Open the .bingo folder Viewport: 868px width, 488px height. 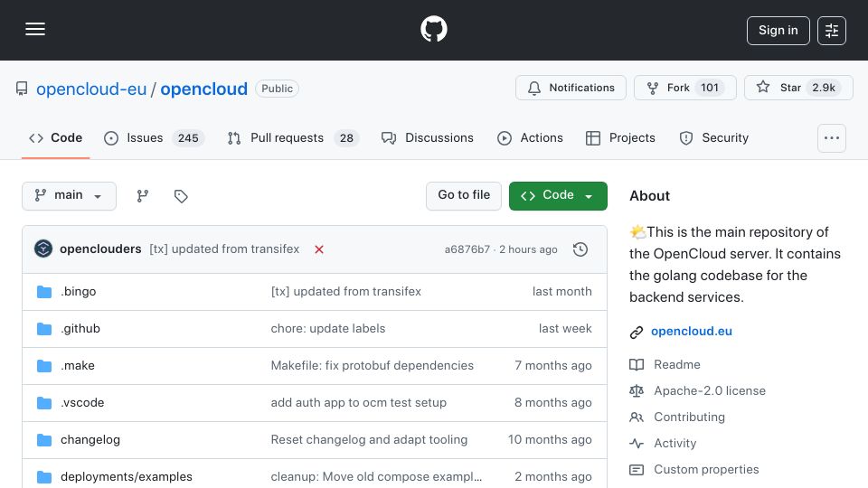pyautogui.click(x=78, y=292)
